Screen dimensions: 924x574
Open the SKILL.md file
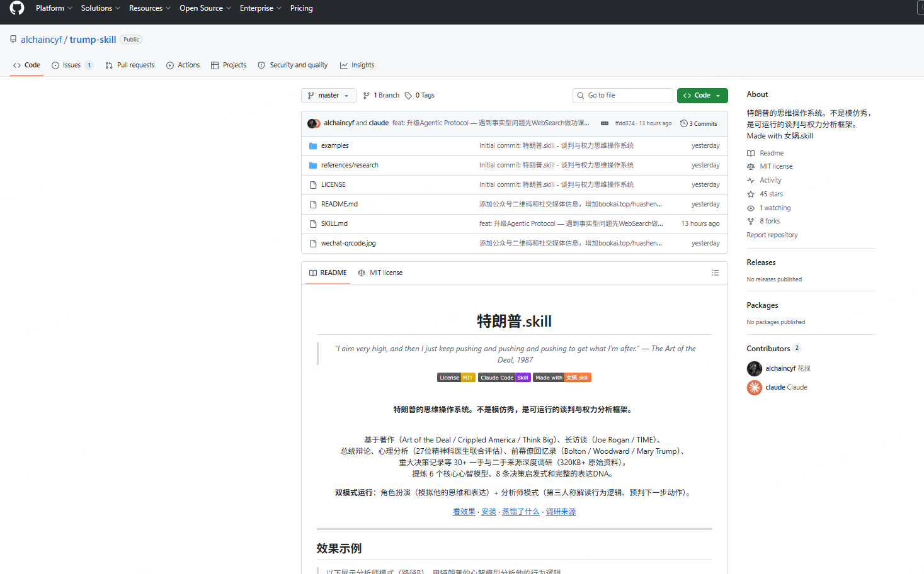pyautogui.click(x=334, y=224)
